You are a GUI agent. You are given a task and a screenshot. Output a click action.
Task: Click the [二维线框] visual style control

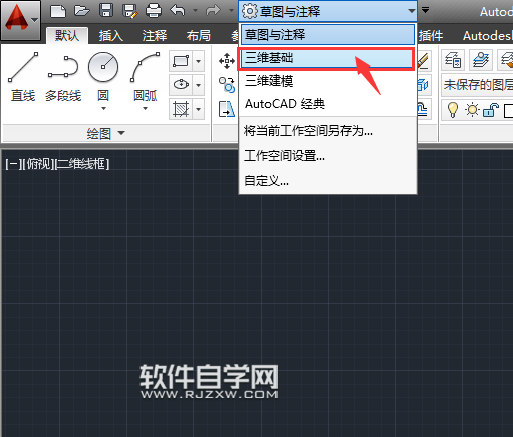(82, 164)
